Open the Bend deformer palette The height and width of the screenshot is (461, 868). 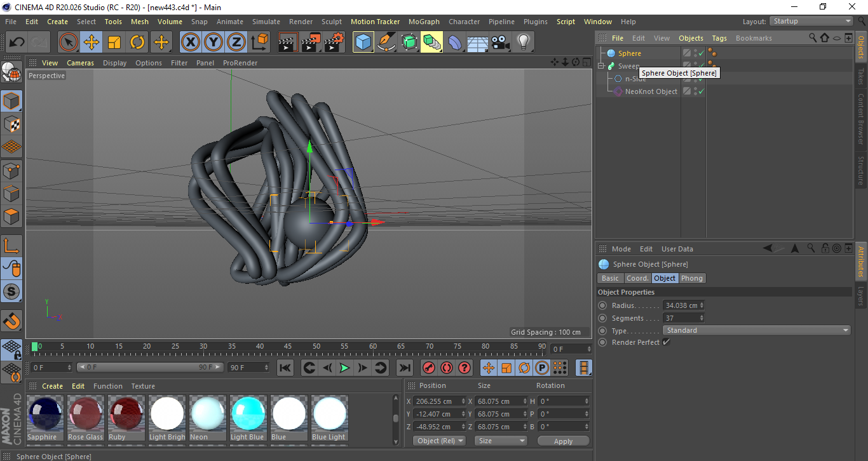(455, 43)
